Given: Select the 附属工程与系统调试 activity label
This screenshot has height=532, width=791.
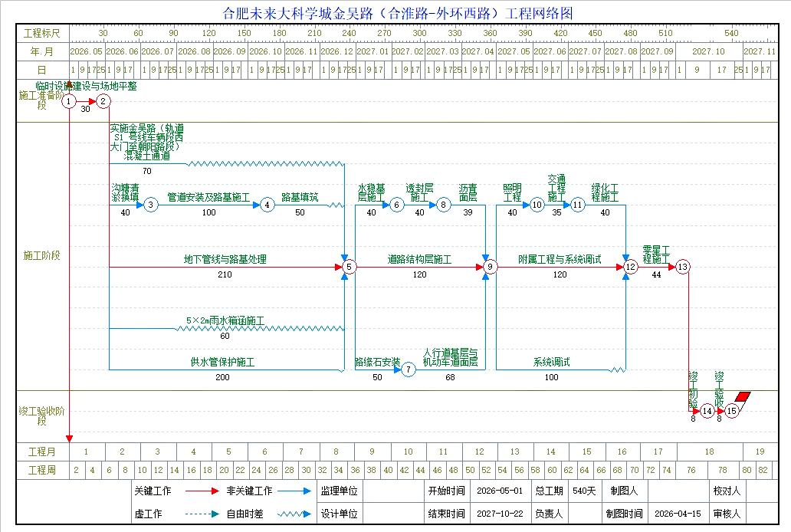Looking at the screenshot, I should pos(560,259).
